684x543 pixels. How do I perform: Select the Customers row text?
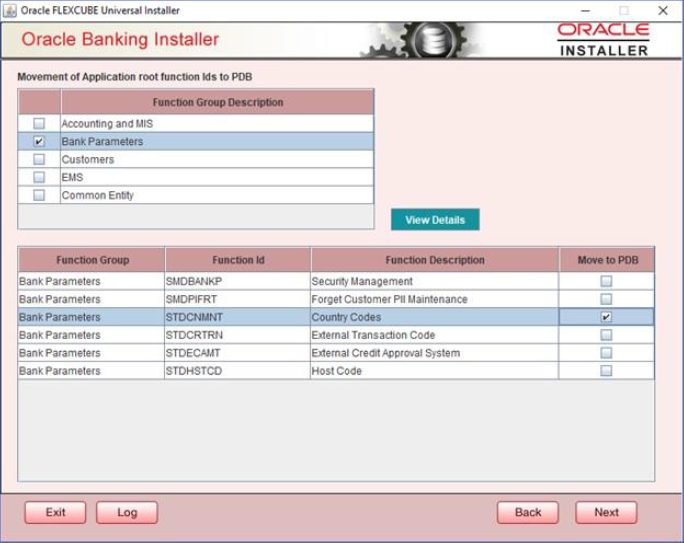(88, 160)
